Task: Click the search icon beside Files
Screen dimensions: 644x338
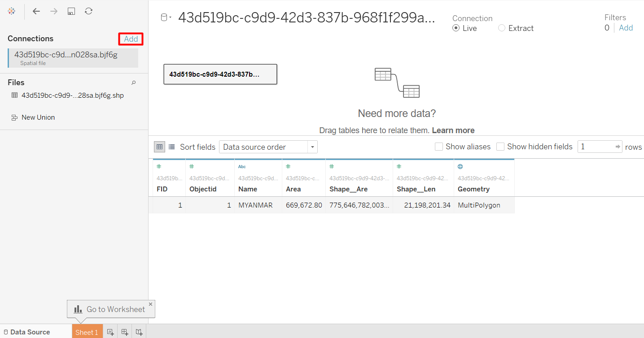Action: pyautogui.click(x=133, y=83)
